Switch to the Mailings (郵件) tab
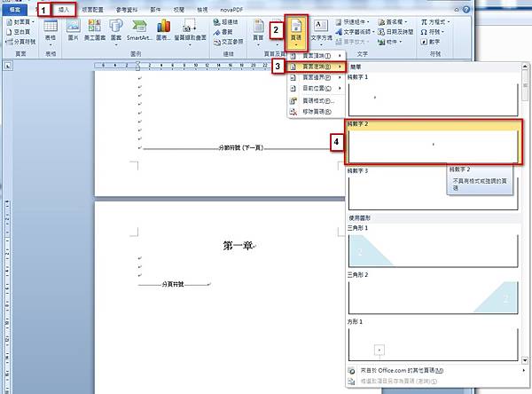The image size is (532, 394). (155, 10)
